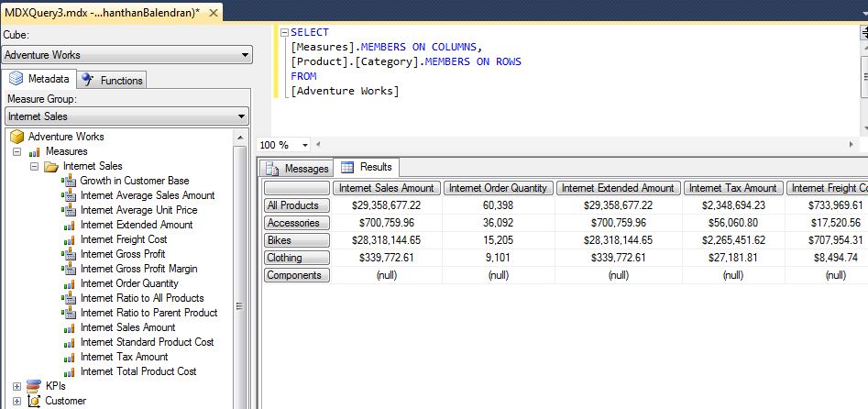Screen dimensions: 868x409
Task: Click Internet Tax Amount measure icon
Action: (69, 358)
